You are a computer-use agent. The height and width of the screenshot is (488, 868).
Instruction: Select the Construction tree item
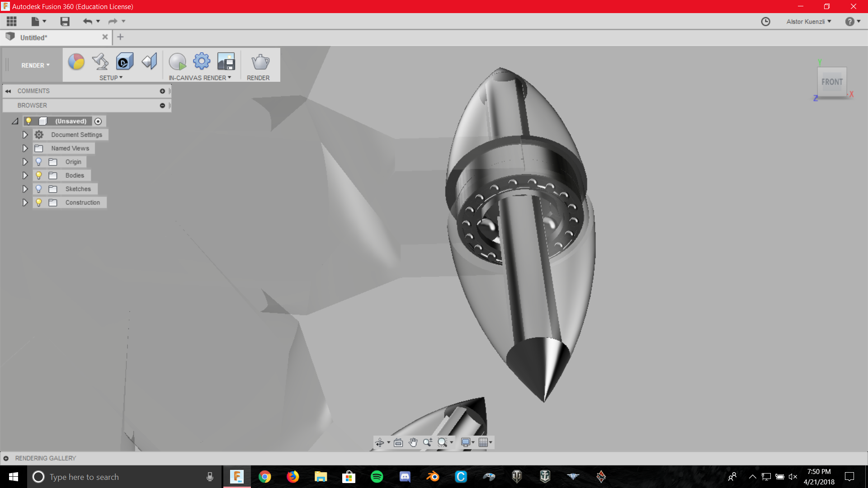83,202
